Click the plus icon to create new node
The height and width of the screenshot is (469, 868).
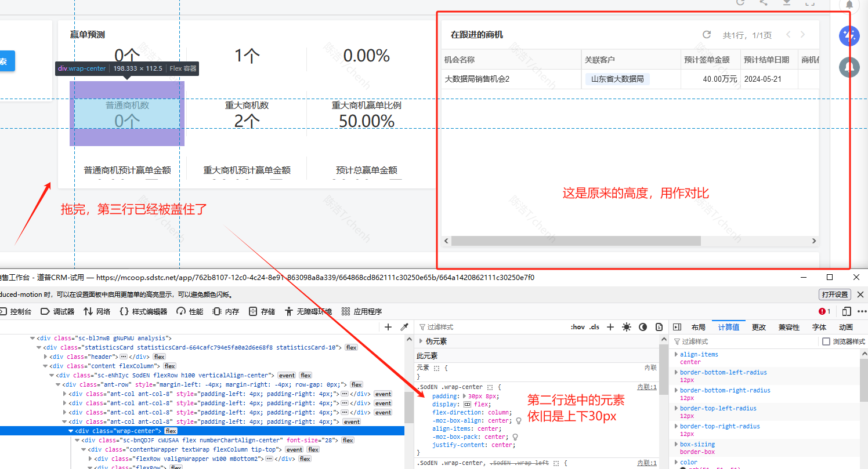pos(388,327)
